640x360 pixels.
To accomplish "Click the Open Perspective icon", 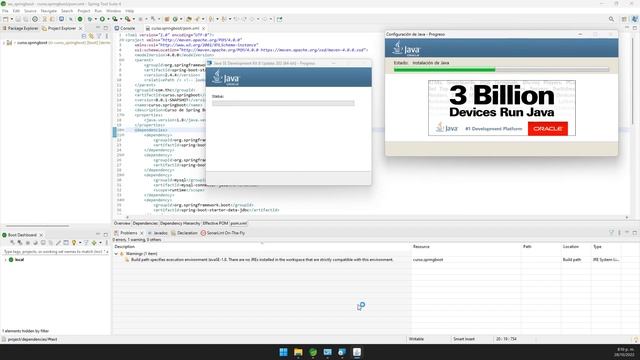I will (x=624, y=19).
